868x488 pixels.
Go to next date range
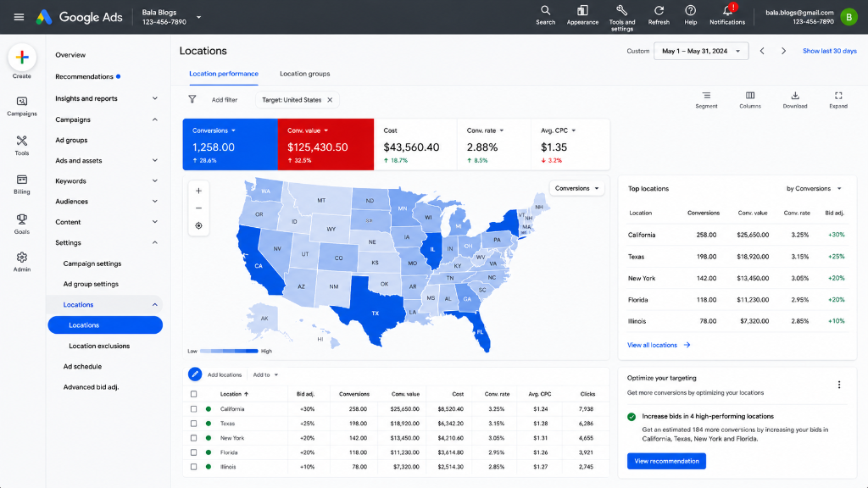[x=783, y=51]
